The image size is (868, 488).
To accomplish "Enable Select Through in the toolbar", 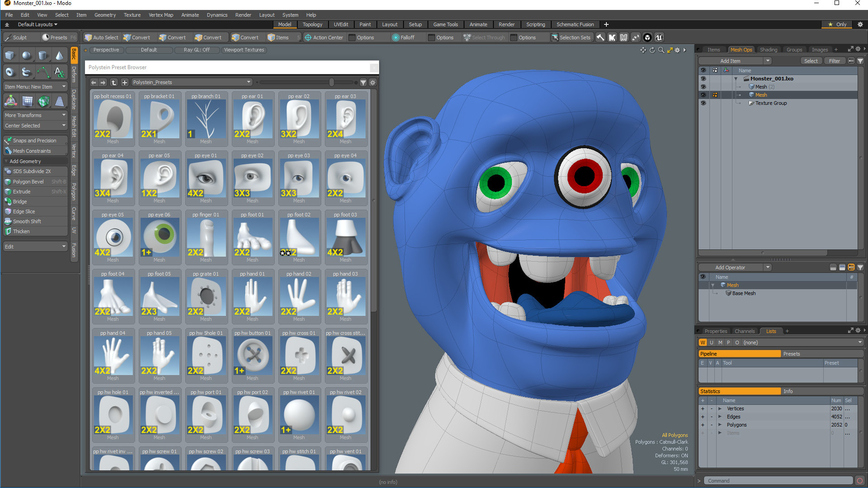I will click(x=484, y=37).
